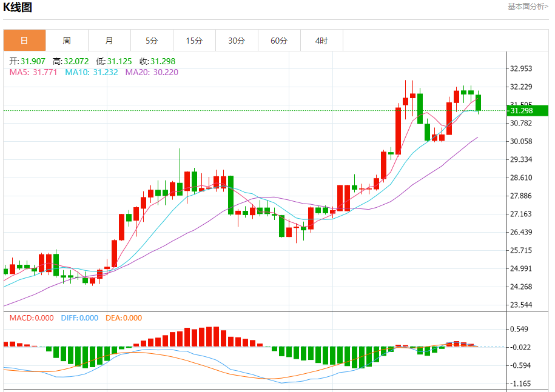Switch to the 周 weekly tab
This screenshot has width=555, height=392.
point(67,41)
